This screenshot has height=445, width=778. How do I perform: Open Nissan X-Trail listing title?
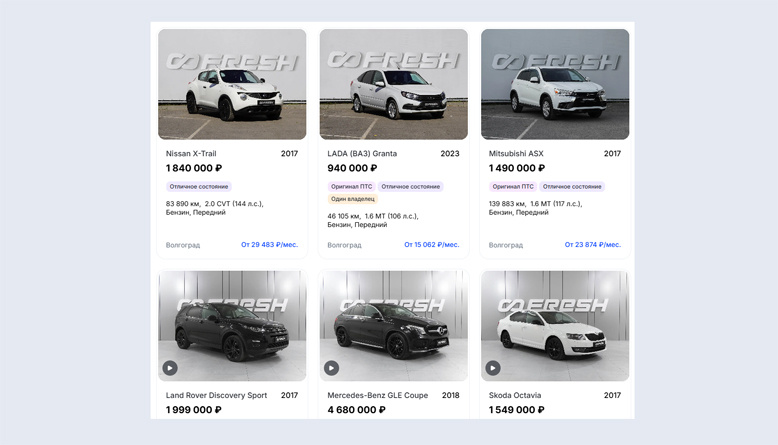[191, 154]
